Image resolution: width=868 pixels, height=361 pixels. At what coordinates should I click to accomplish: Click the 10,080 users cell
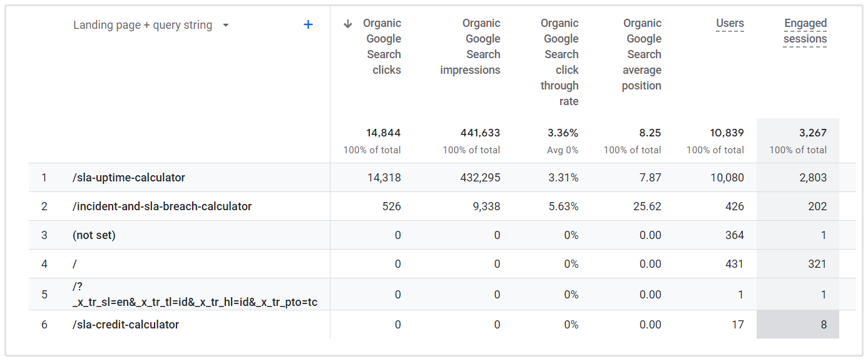pos(726,178)
